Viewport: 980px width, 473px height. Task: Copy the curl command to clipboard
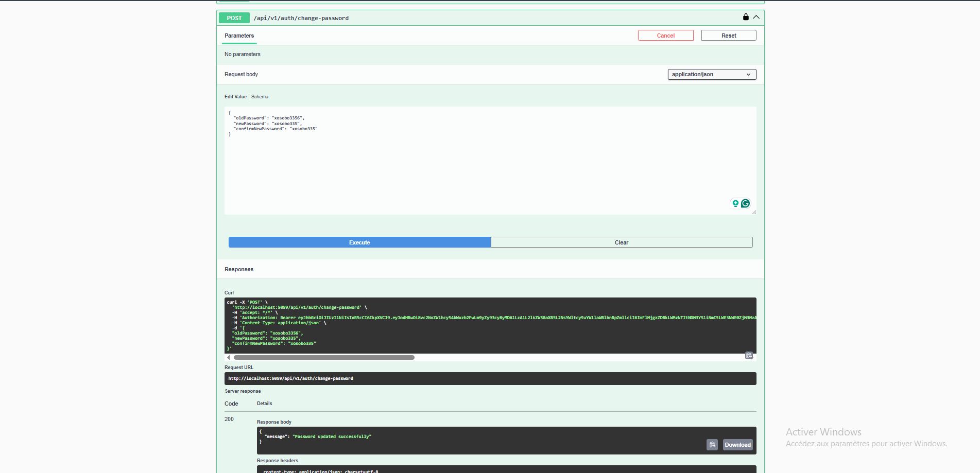coord(749,356)
